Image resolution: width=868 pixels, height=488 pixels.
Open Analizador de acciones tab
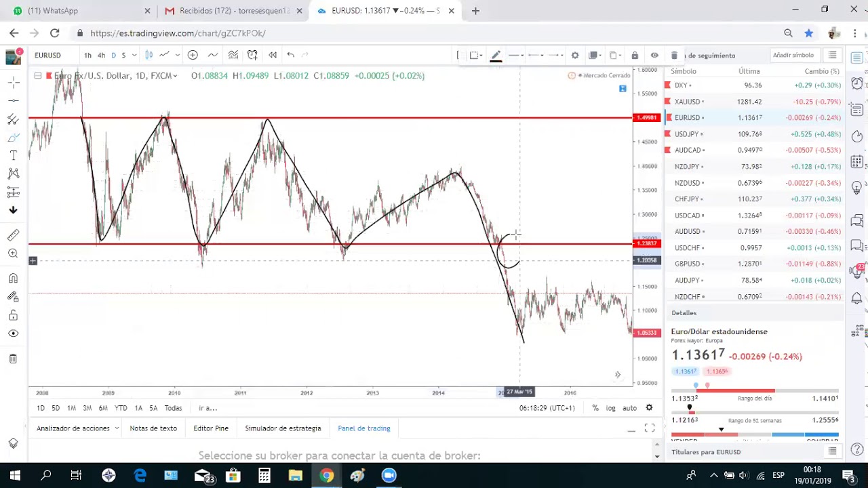pyautogui.click(x=73, y=428)
